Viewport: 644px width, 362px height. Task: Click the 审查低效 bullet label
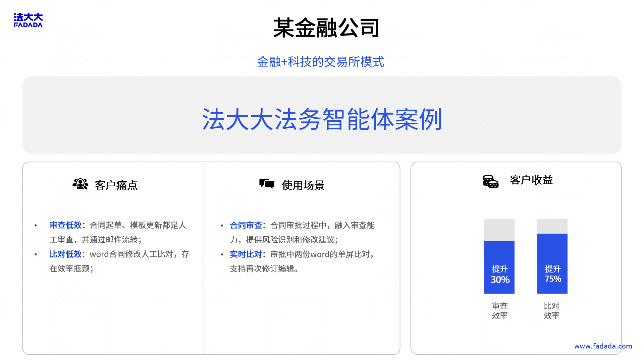point(66,225)
